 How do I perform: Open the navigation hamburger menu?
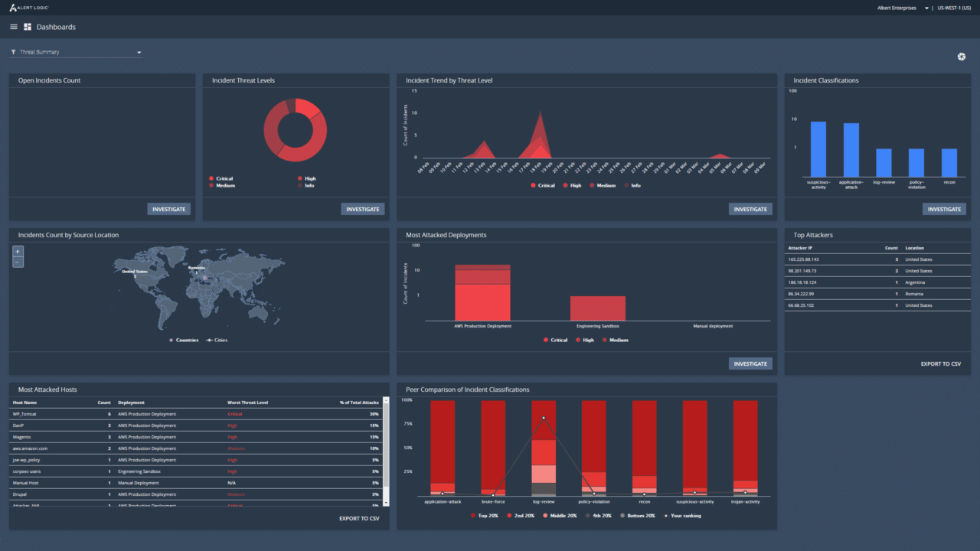pyautogui.click(x=13, y=26)
